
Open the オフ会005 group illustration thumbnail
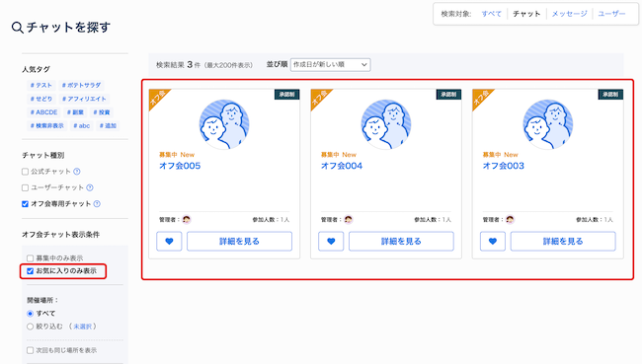pyautogui.click(x=224, y=124)
